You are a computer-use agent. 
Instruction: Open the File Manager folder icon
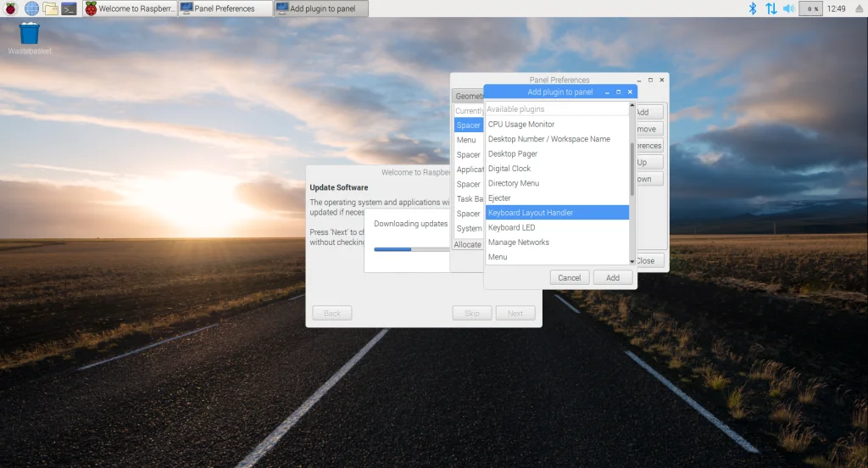(51, 8)
